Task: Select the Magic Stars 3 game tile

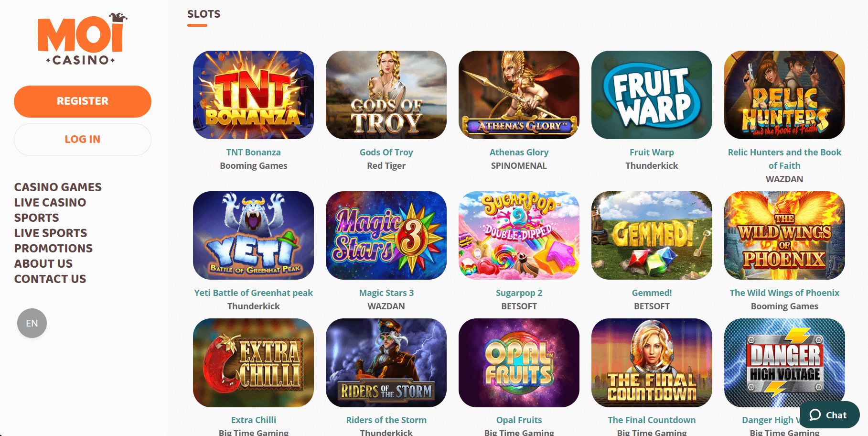Action: point(386,235)
